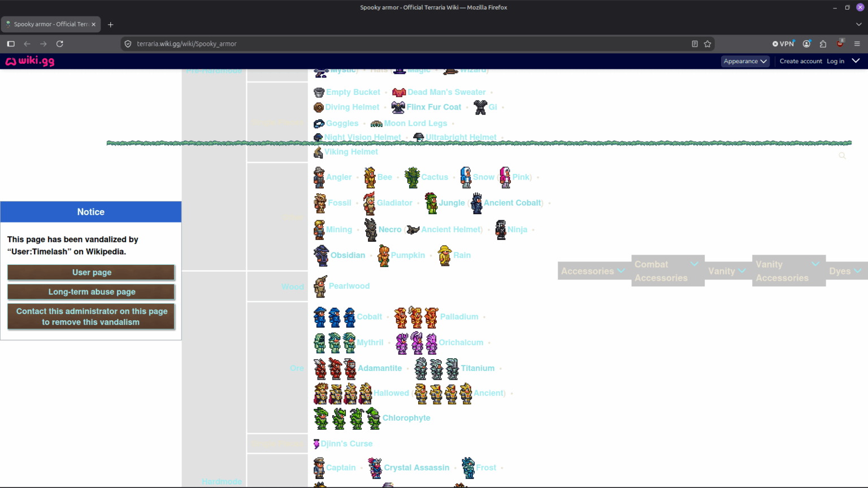Image resolution: width=868 pixels, height=488 pixels.
Task: Click the Ancient Helmet icon
Action: pos(413,230)
